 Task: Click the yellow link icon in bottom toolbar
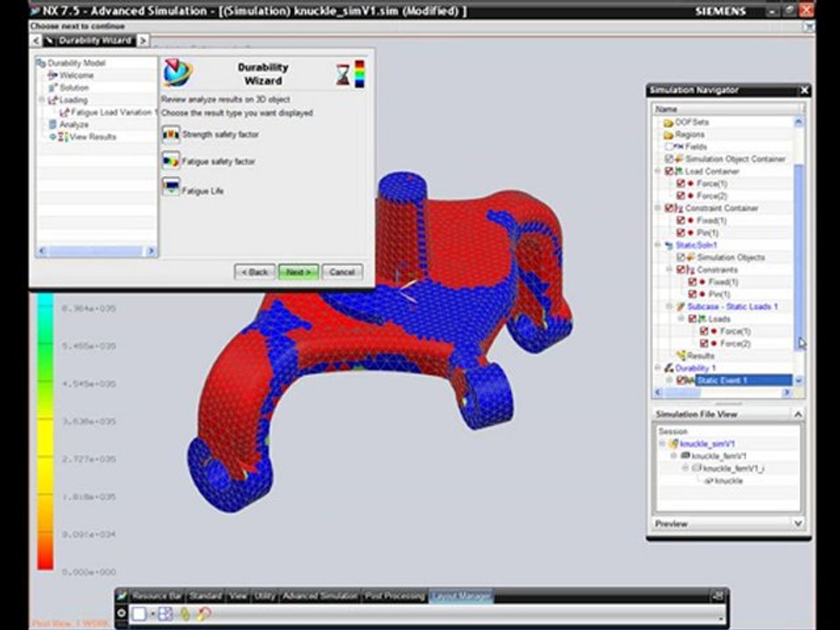pos(185,614)
